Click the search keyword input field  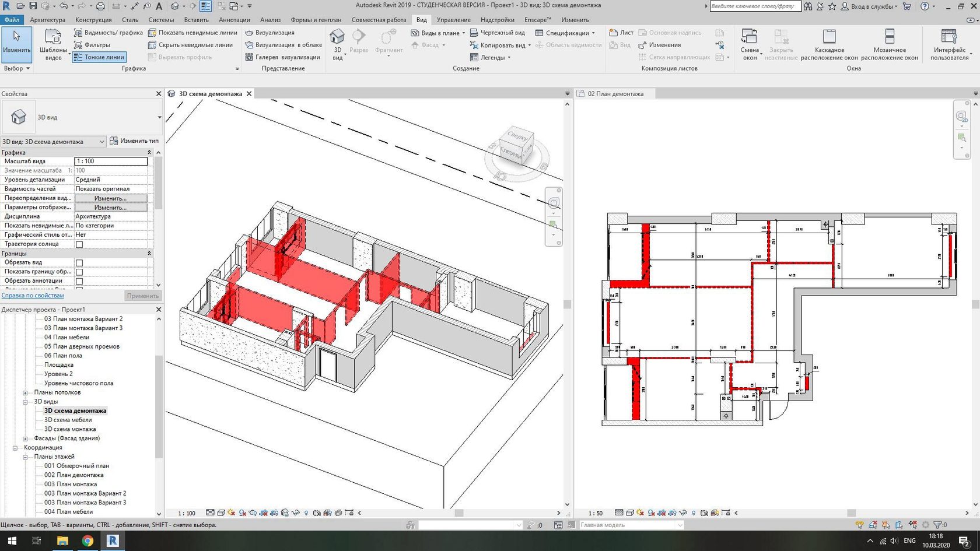point(754,6)
